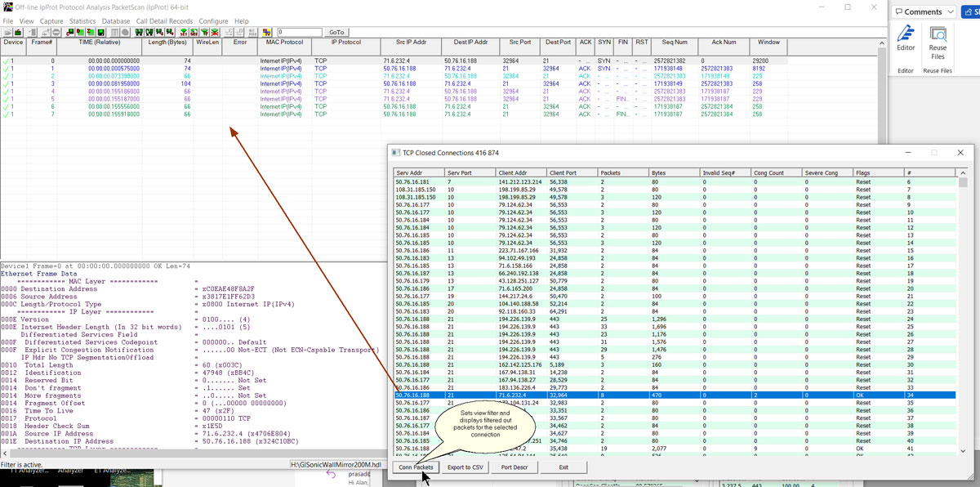Click the GlSonicWallMirror200M.hdl file path in status bar
980x487 pixels.
336,465
